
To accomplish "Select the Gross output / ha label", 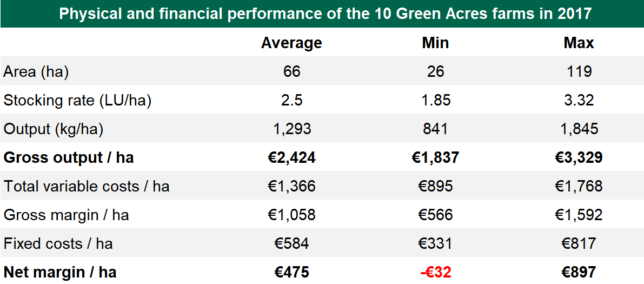I will coord(69,158).
